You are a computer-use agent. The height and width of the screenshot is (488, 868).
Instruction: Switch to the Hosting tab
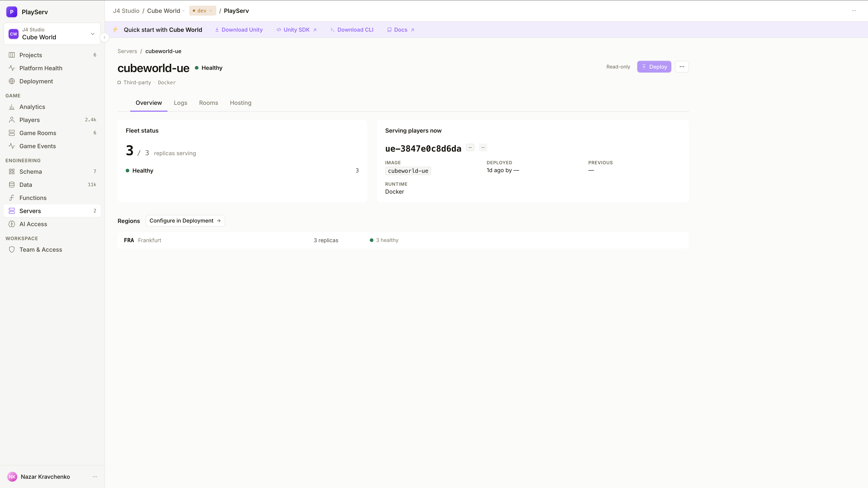coord(241,103)
